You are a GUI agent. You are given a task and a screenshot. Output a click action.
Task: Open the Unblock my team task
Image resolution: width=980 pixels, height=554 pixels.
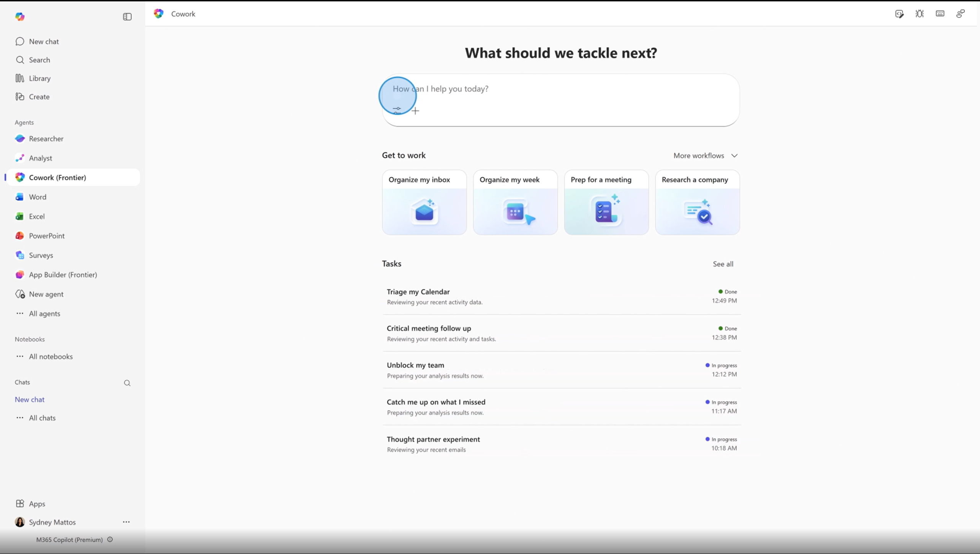click(x=562, y=370)
